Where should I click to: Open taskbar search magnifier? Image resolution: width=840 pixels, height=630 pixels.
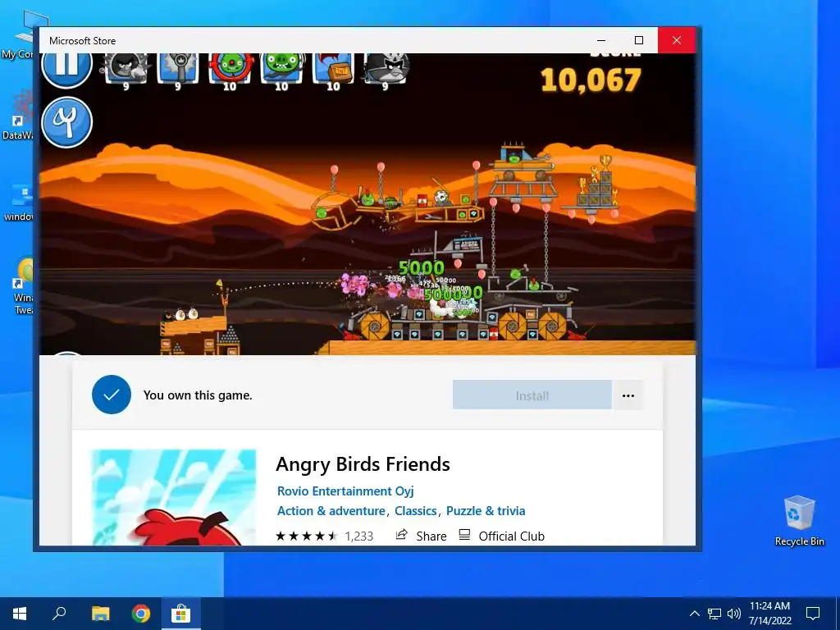(x=59, y=614)
